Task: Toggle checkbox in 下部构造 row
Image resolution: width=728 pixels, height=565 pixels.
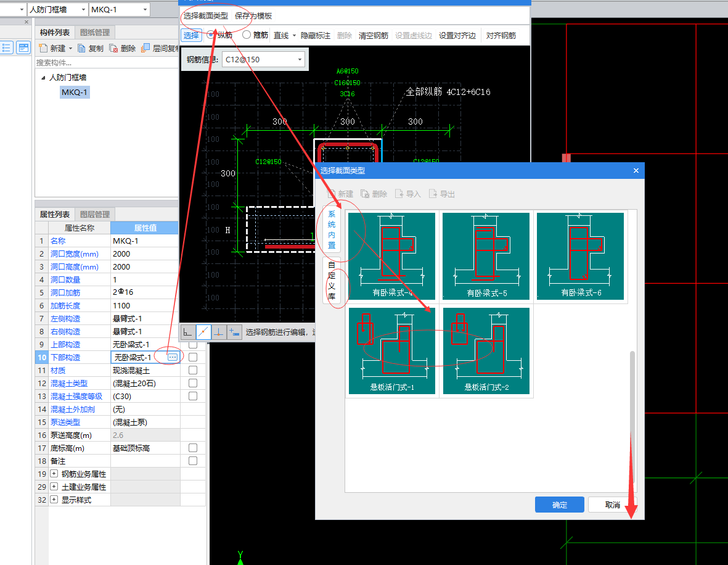Action: (193, 357)
